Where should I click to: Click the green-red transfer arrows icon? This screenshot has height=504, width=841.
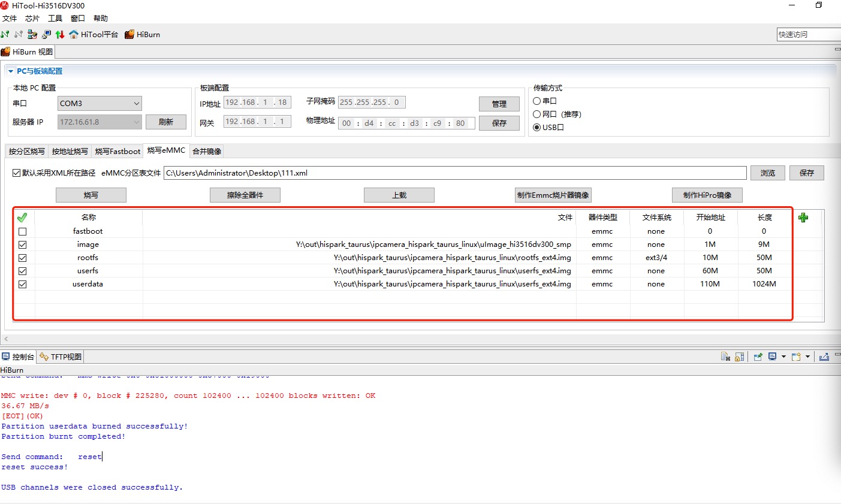click(x=60, y=34)
